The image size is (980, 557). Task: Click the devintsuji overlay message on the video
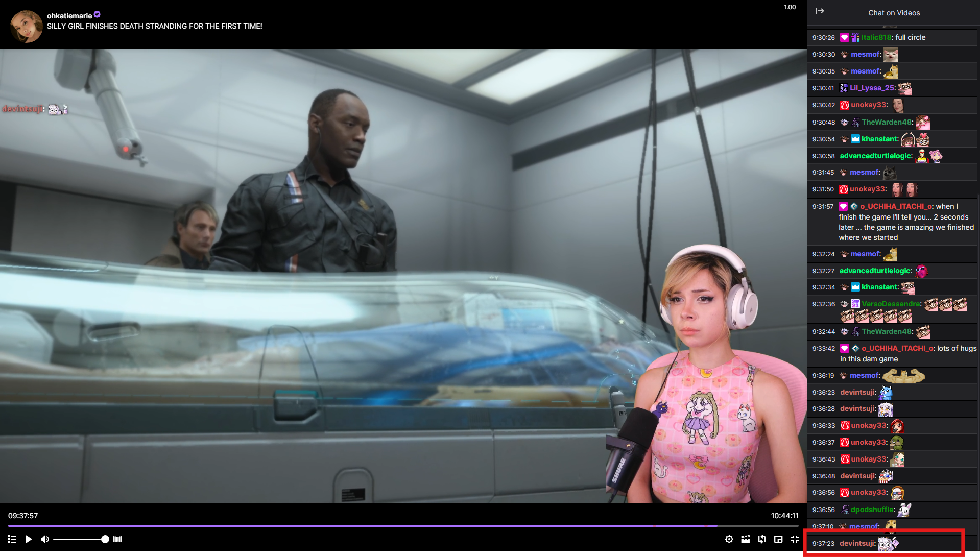(x=35, y=109)
